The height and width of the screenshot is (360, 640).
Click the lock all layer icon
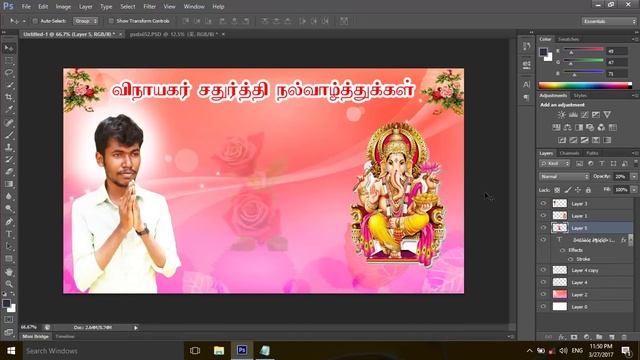pos(588,190)
